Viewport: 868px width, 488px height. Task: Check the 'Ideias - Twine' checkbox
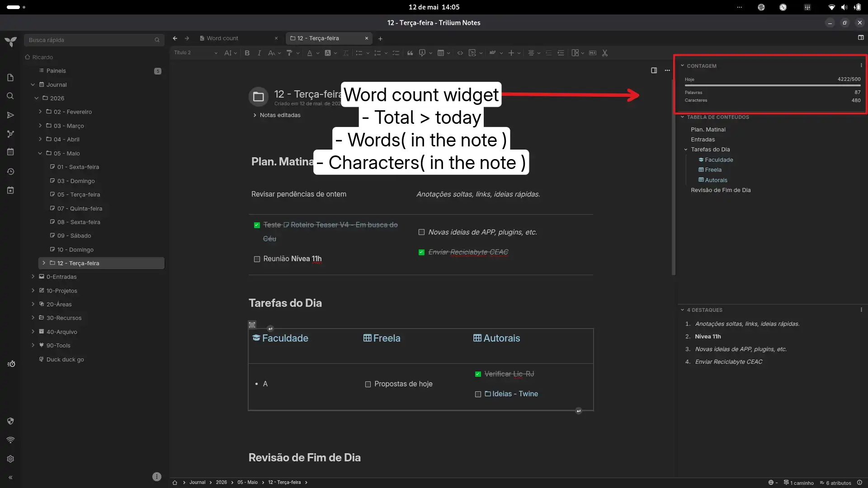pyautogui.click(x=478, y=394)
